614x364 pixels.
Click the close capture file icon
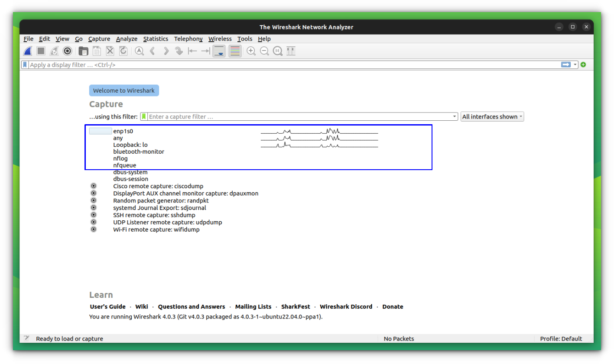coord(110,51)
